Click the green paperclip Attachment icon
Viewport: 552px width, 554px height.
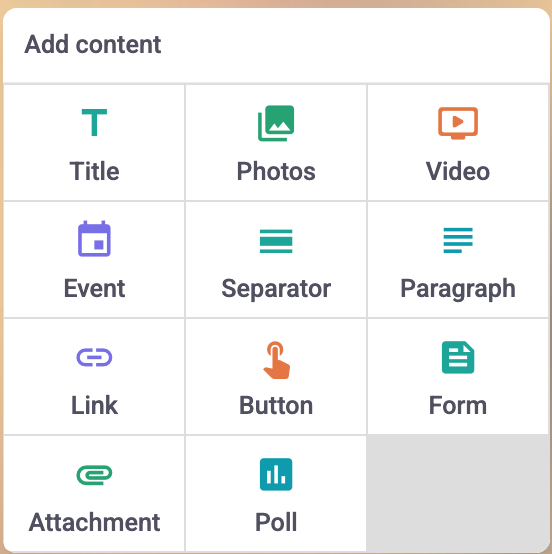pyautogui.click(x=94, y=475)
